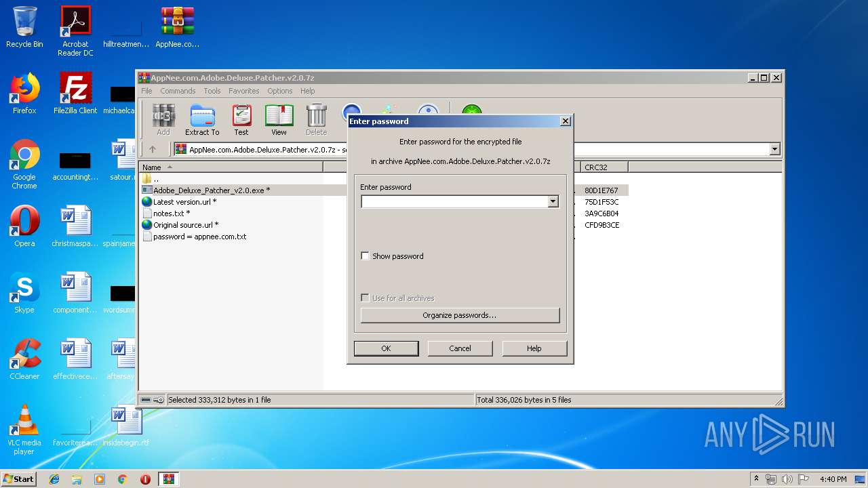Select Adobe_Deluxe_Patcher_v2.0.exe in file list

point(211,190)
